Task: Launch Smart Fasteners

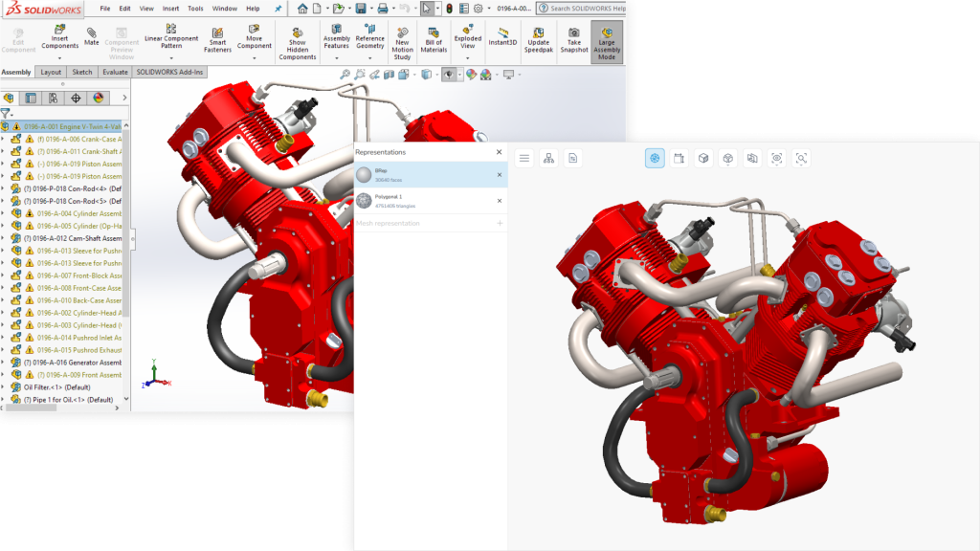Action: [217, 40]
